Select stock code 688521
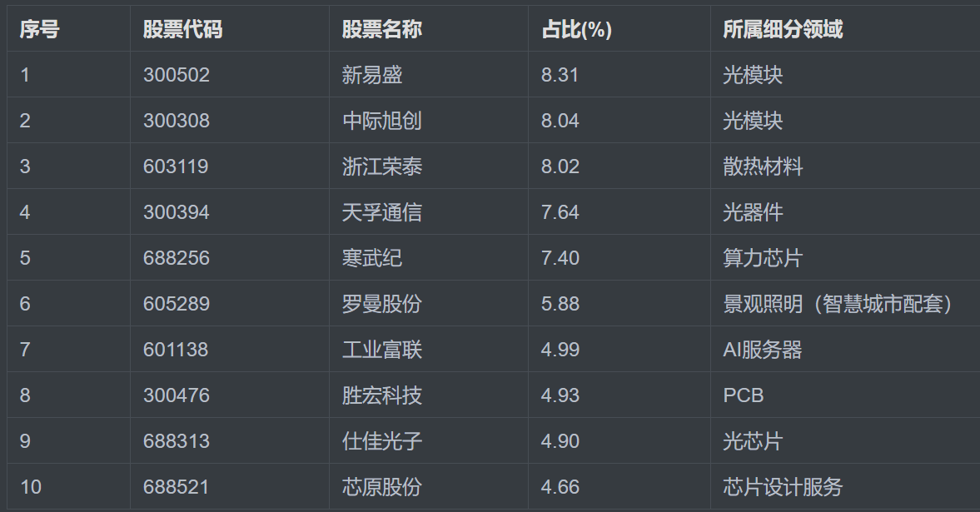 (177, 487)
